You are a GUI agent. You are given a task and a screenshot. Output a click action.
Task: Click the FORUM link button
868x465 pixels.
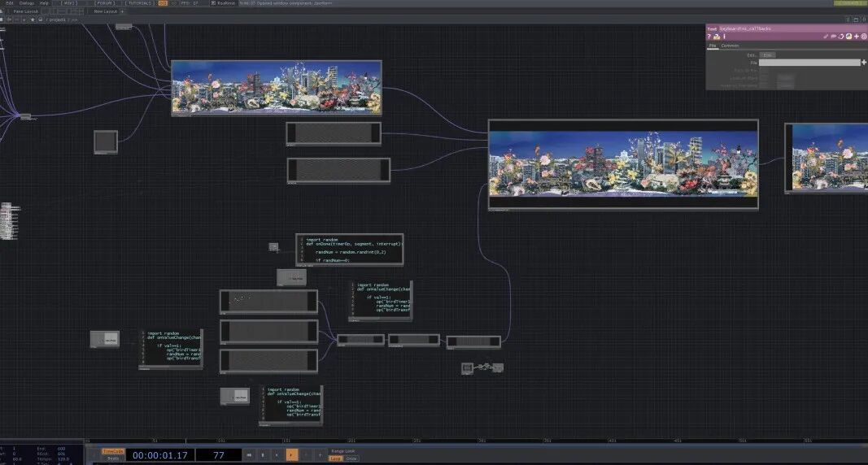tap(105, 3)
